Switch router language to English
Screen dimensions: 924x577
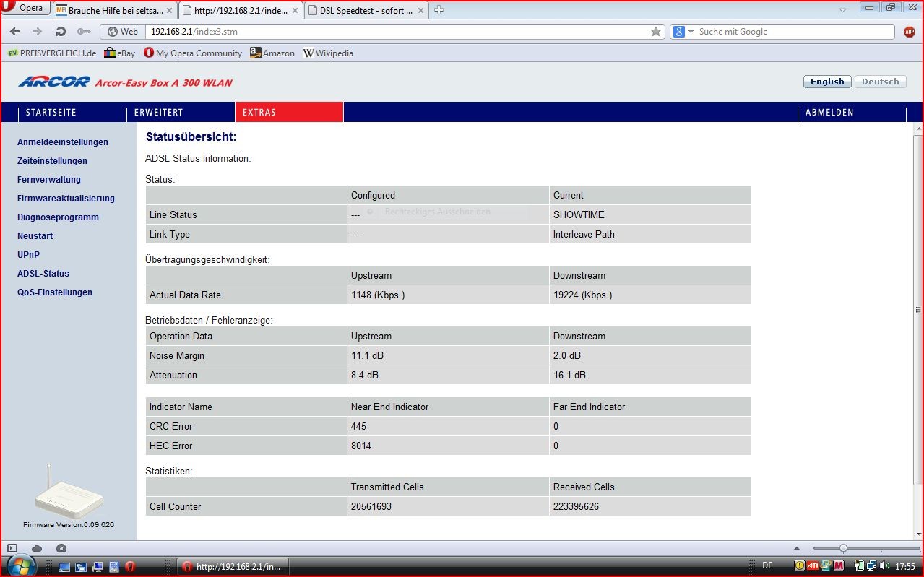tap(827, 82)
